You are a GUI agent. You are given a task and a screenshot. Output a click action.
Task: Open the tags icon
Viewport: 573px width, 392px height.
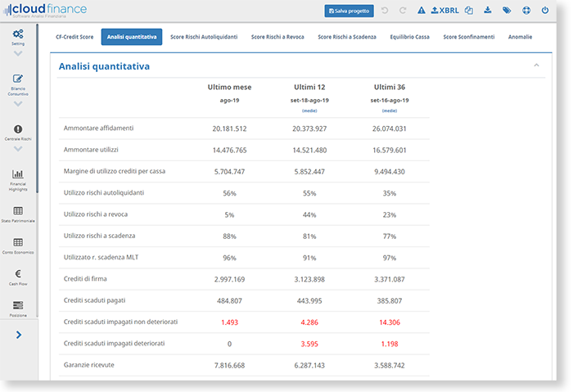(507, 10)
